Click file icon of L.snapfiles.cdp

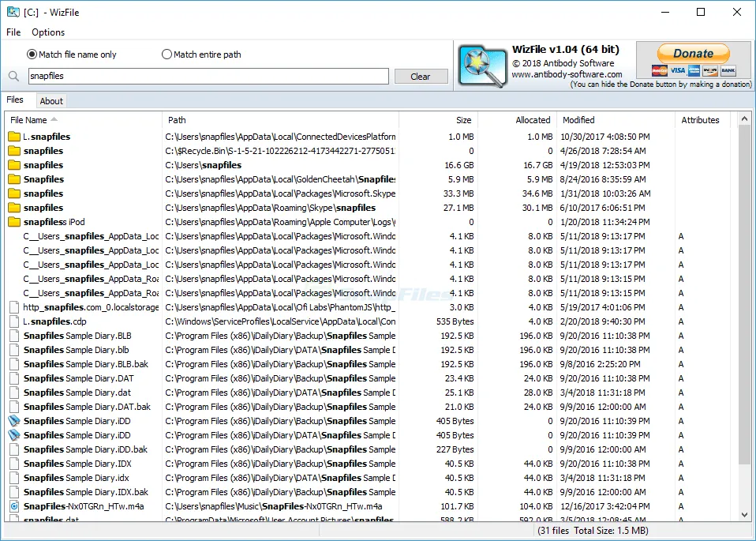coord(14,321)
